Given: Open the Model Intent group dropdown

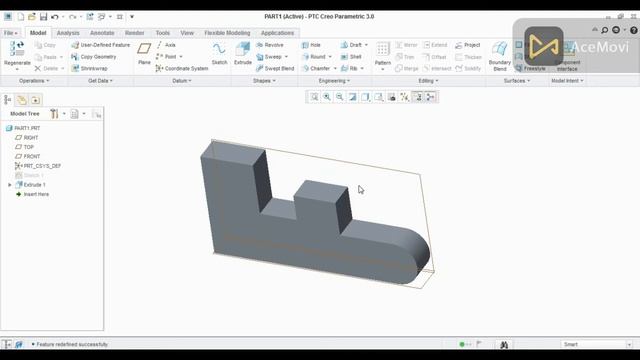Looking at the screenshot, I should point(567,81).
